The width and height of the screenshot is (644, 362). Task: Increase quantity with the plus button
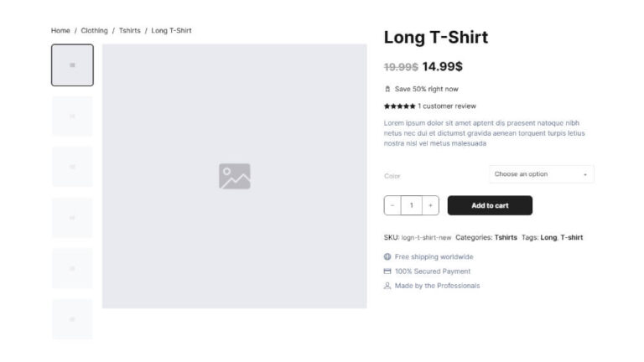430,205
